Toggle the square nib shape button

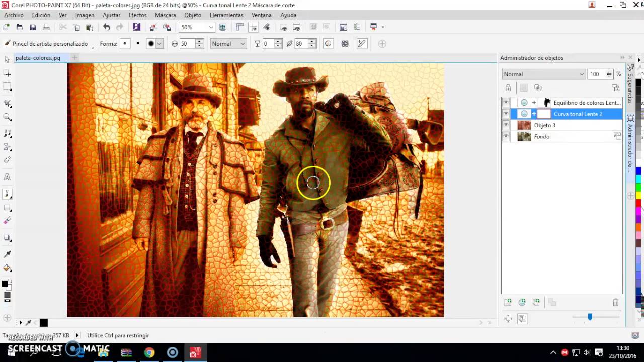click(138, 44)
